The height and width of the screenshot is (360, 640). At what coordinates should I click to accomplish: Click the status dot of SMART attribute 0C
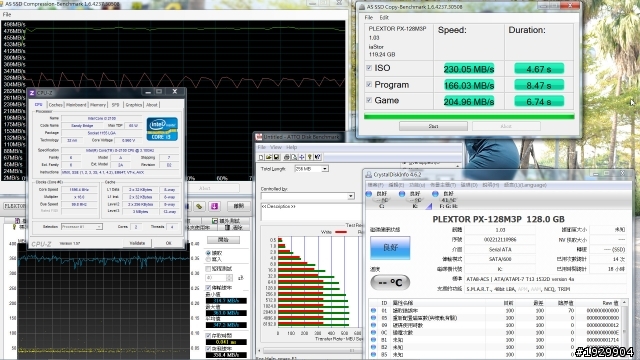tap(373, 333)
